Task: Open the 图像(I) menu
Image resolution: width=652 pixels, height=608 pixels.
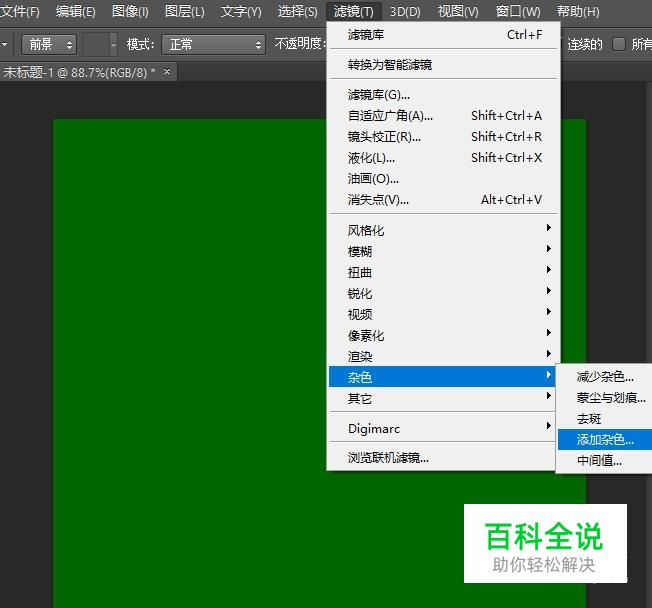Action: tap(130, 11)
